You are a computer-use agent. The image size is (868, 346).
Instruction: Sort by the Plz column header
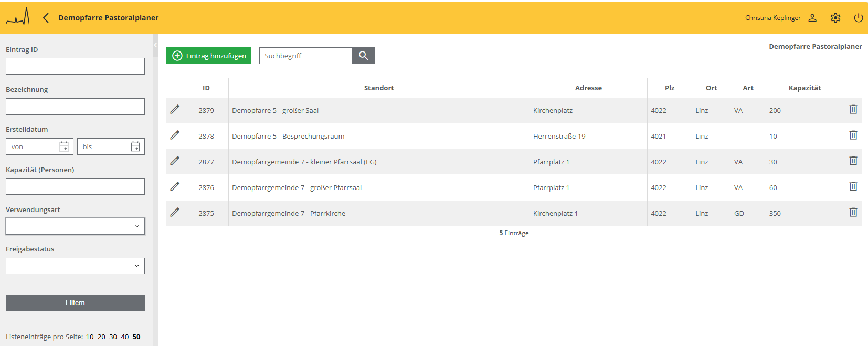point(670,88)
